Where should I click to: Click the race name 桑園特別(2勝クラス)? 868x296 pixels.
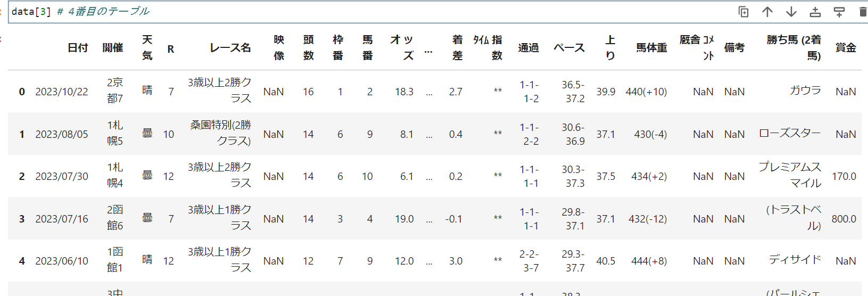point(220,133)
